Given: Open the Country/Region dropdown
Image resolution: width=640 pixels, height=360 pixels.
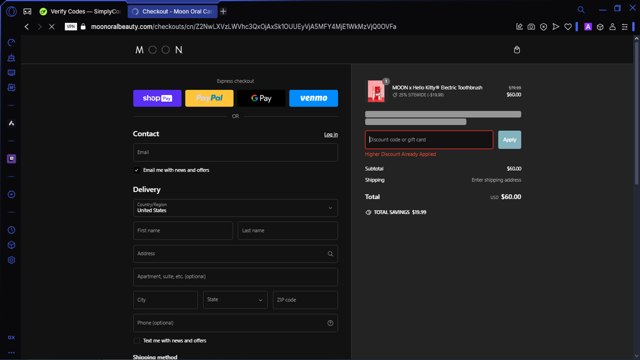Looking at the screenshot, I should point(235,208).
